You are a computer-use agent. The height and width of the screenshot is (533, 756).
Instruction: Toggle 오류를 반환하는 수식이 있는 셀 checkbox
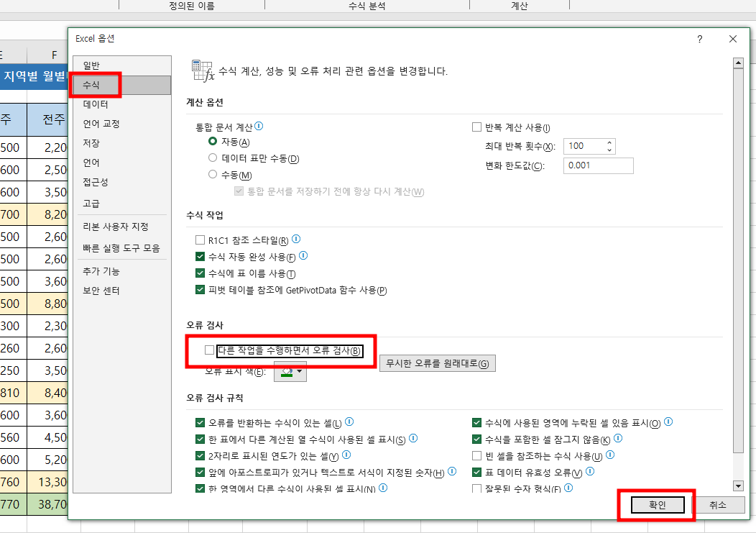pyautogui.click(x=200, y=423)
